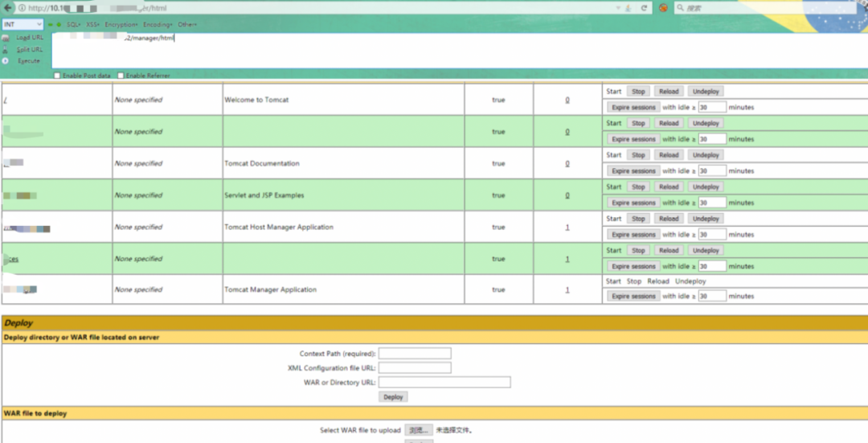The height and width of the screenshot is (443, 868).
Task: Open the site information icon in address bar
Action: point(22,8)
